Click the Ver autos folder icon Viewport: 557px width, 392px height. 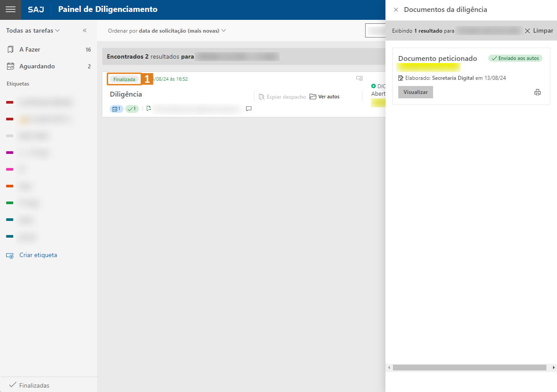313,97
